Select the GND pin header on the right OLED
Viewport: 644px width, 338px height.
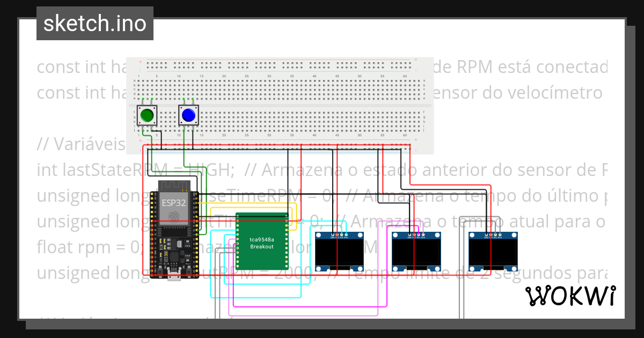click(x=486, y=233)
